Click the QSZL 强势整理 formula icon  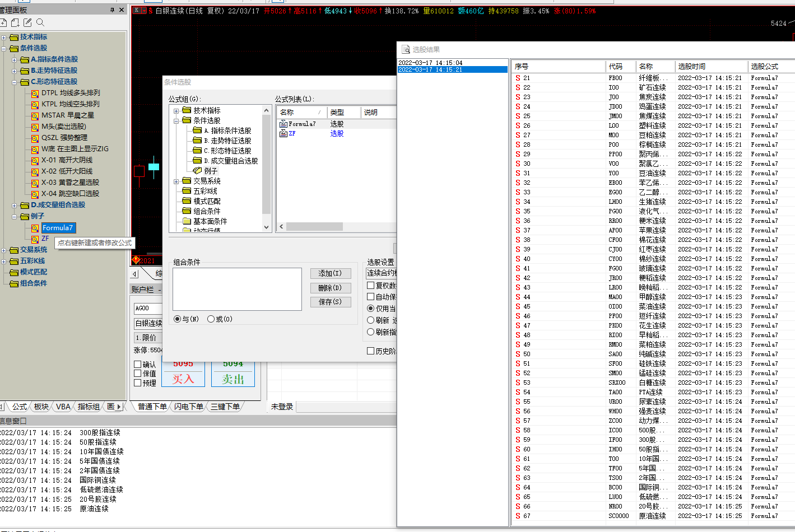pos(35,138)
